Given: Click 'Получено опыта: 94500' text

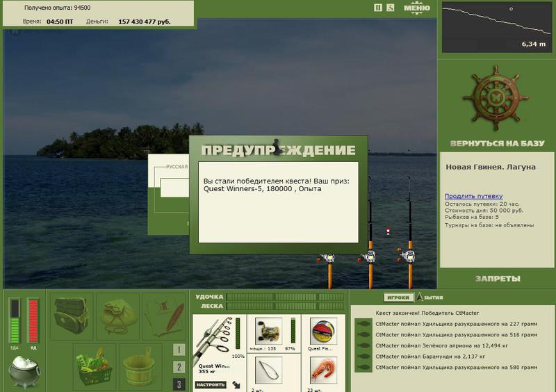Looking at the screenshot, I should pos(57,8).
